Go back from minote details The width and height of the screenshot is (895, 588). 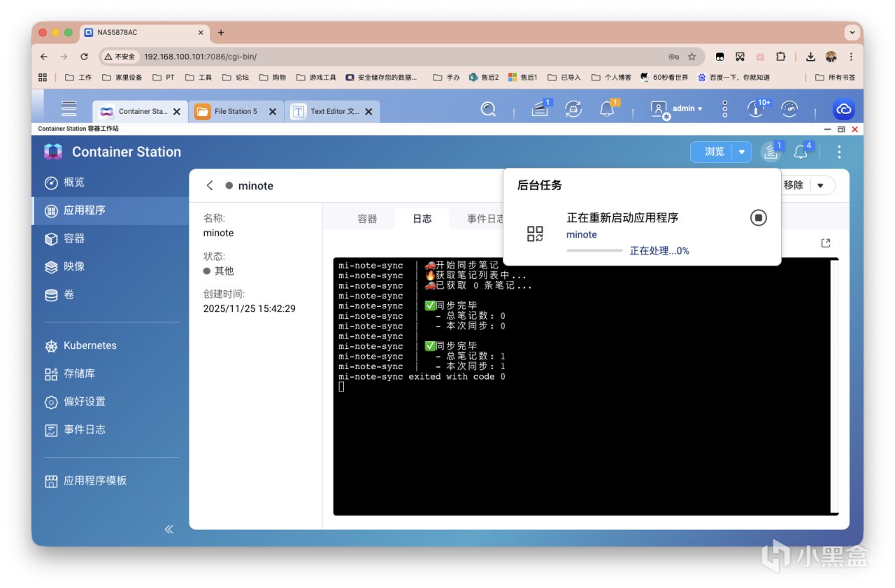(x=209, y=185)
